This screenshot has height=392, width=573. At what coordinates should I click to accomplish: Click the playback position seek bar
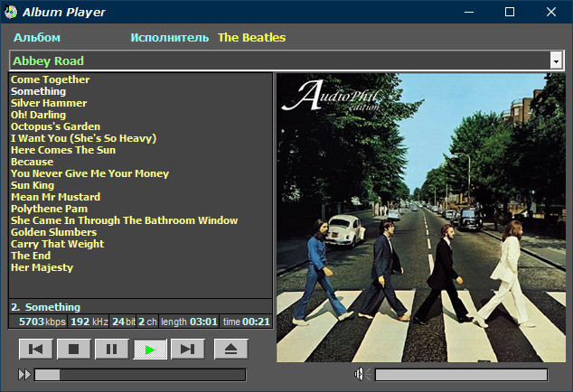click(x=140, y=375)
